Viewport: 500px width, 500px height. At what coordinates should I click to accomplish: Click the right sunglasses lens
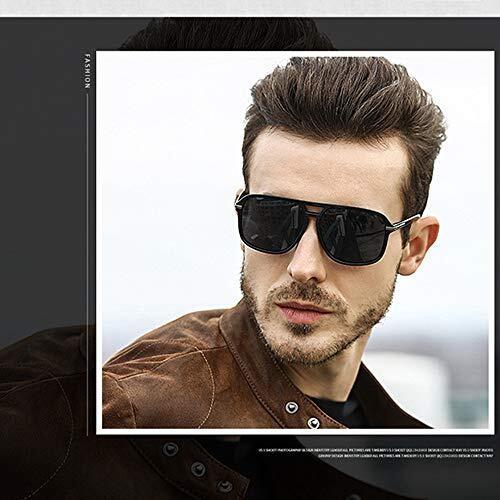click(x=353, y=236)
